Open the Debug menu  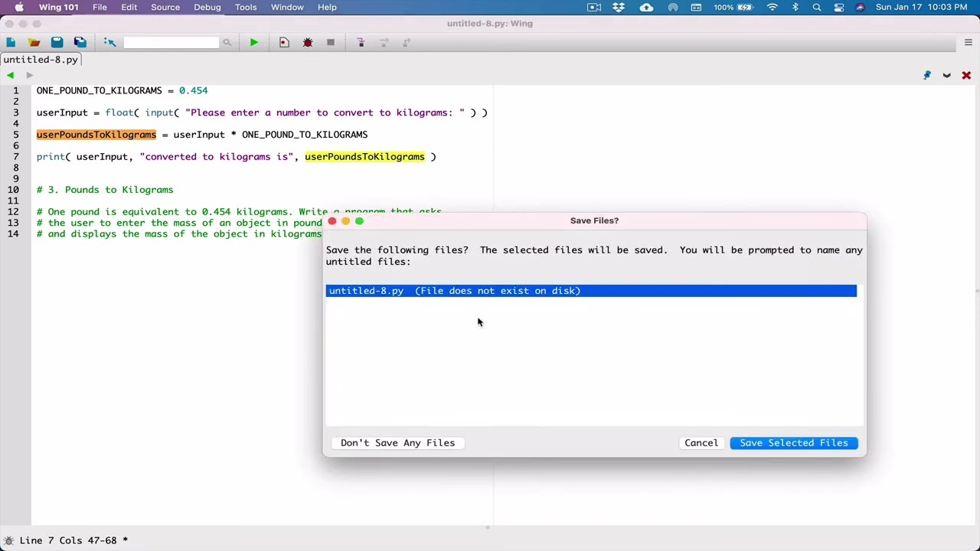tap(207, 7)
